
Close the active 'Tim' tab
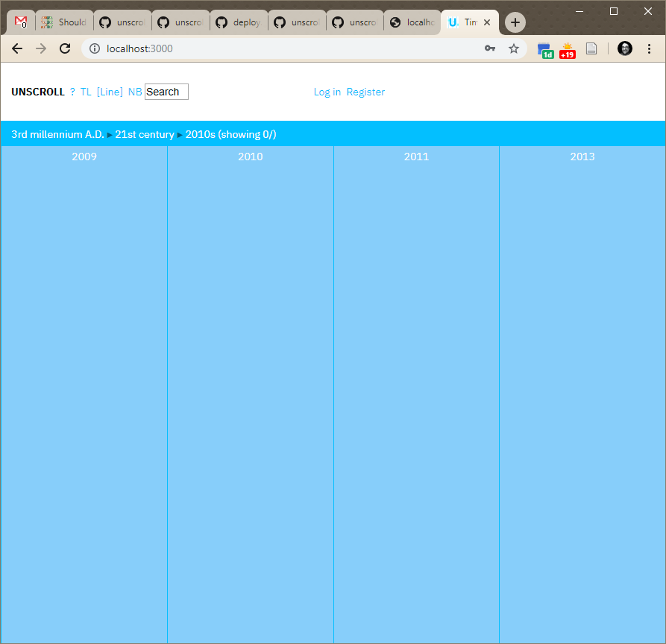pos(487,22)
